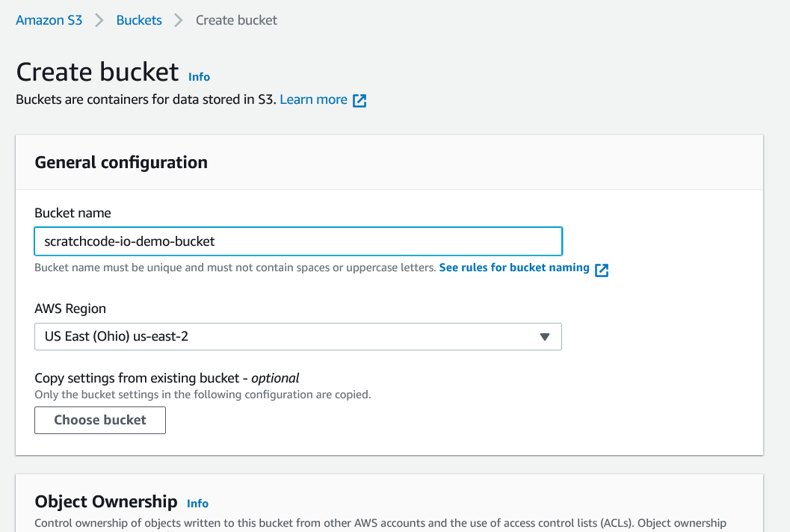Navigate to "Buckets" via the breadcrumb

coord(139,20)
